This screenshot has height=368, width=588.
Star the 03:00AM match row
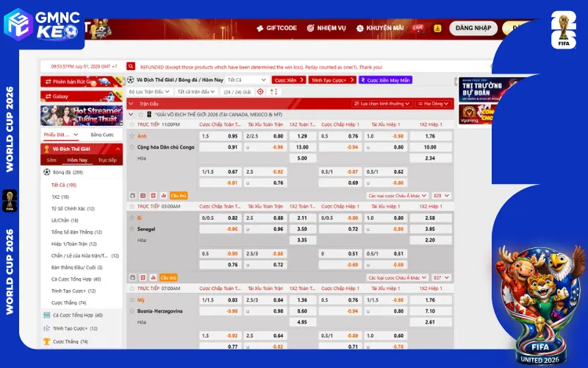tap(132, 206)
